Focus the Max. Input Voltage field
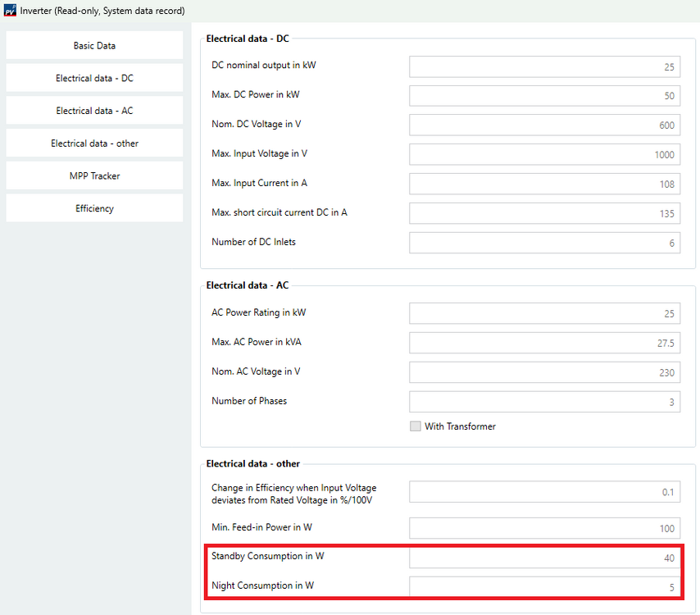 pos(544,154)
